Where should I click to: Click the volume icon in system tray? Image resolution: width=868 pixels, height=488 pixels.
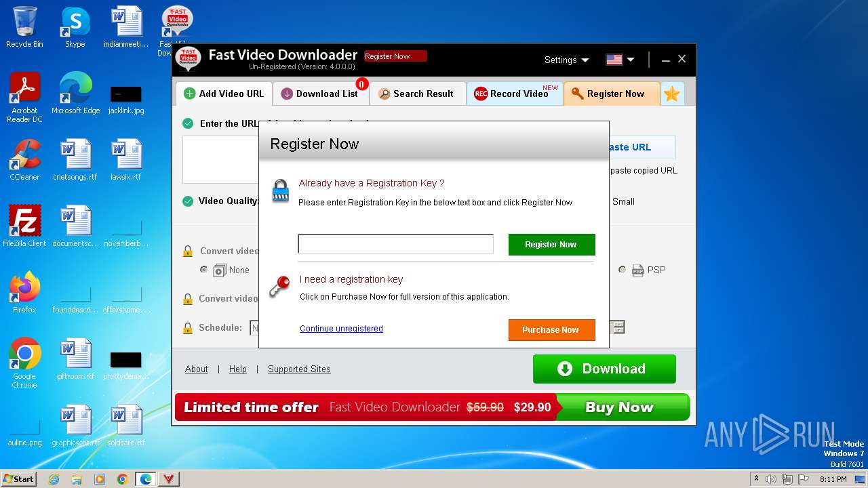pyautogui.click(x=771, y=479)
